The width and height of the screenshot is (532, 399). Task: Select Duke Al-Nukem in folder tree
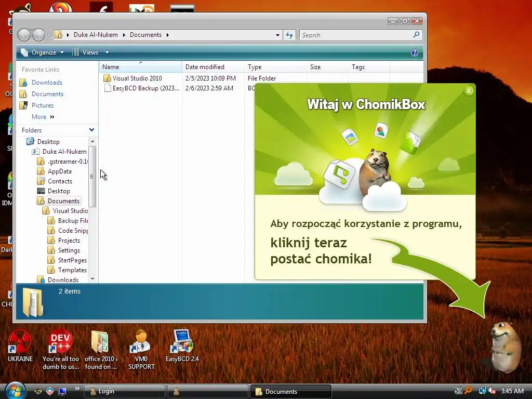[59, 151]
